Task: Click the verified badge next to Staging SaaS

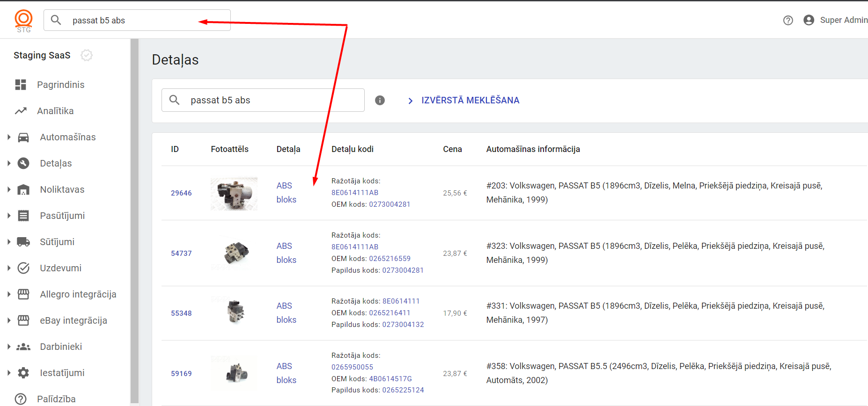Action: click(87, 55)
